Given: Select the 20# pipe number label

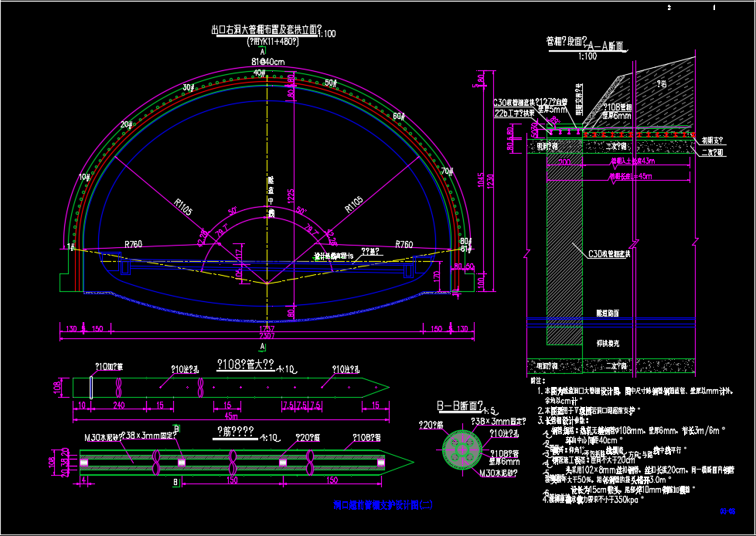Looking at the screenshot, I should coord(127,124).
